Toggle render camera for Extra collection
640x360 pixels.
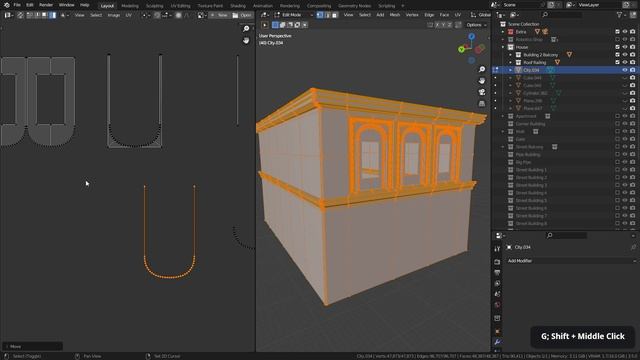point(633,31)
